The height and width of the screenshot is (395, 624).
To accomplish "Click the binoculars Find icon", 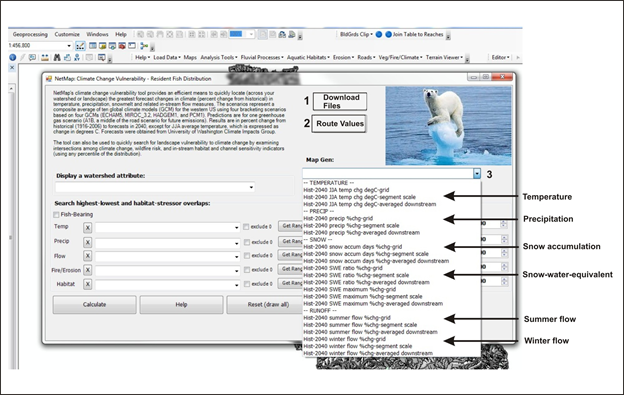I will 57,58.
